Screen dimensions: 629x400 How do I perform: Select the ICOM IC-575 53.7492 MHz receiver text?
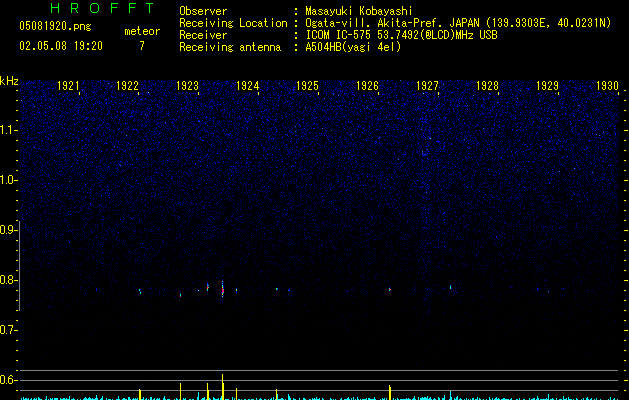click(x=401, y=35)
